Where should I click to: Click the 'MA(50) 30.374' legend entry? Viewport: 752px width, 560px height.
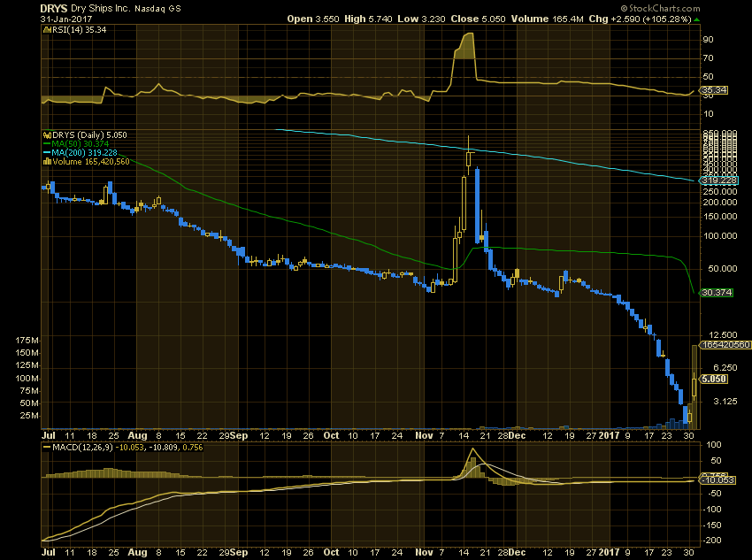[x=81, y=144]
